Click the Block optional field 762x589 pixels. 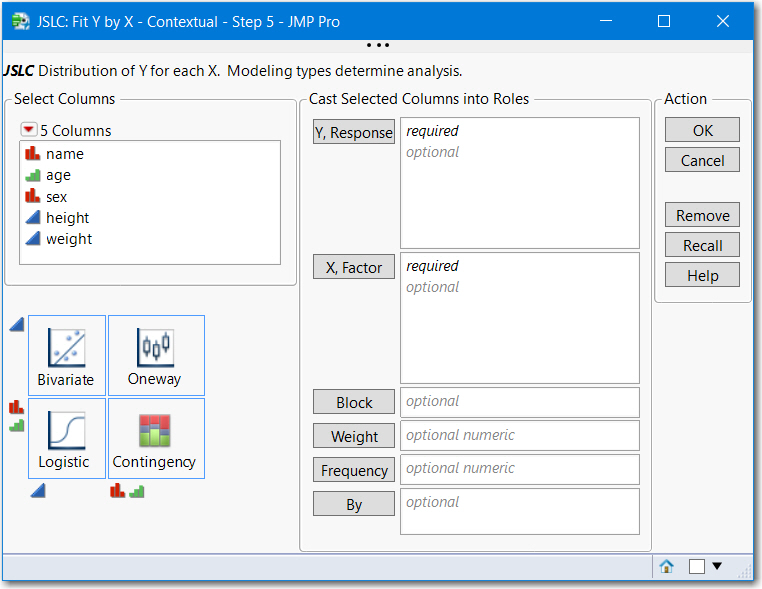click(520, 402)
